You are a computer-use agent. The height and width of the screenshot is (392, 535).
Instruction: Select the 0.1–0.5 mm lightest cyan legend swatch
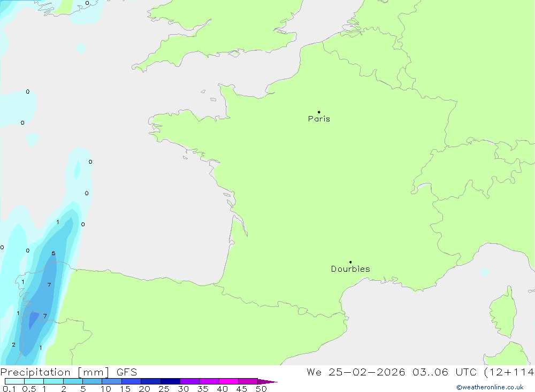(x=14, y=381)
